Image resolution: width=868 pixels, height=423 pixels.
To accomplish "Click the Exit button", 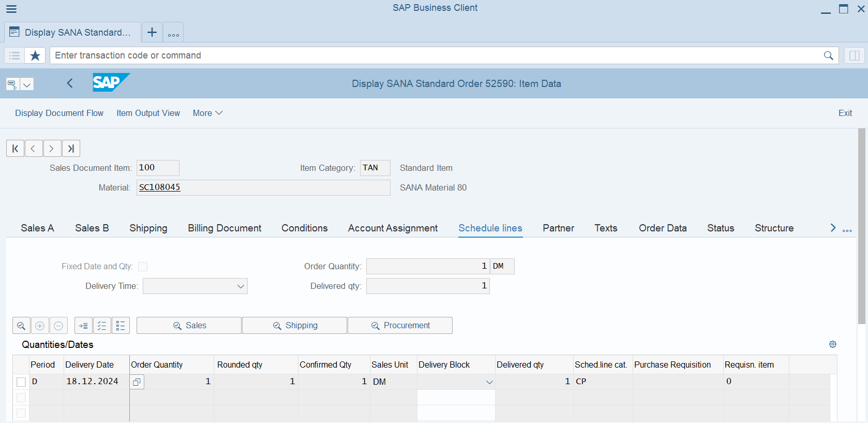I will pyautogui.click(x=845, y=113).
